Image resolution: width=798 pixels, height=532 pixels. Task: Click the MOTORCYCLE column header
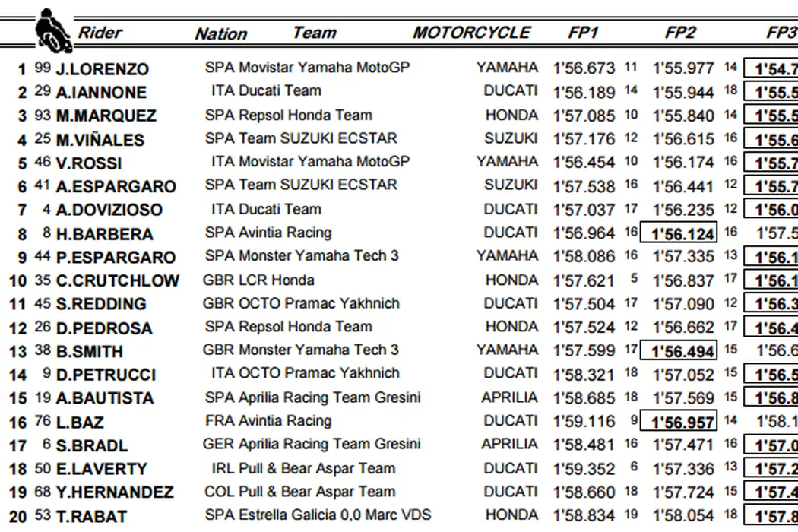pos(471,33)
